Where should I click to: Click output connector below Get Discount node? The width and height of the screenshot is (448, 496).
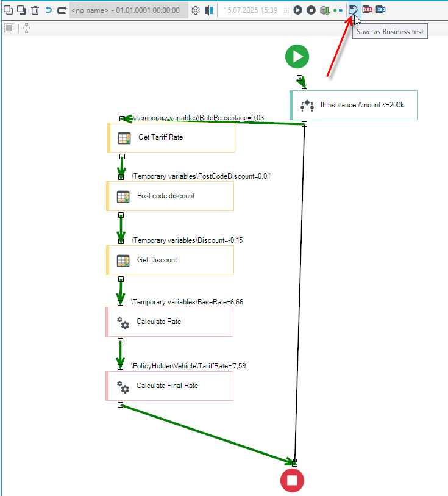pyautogui.click(x=121, y=279)
